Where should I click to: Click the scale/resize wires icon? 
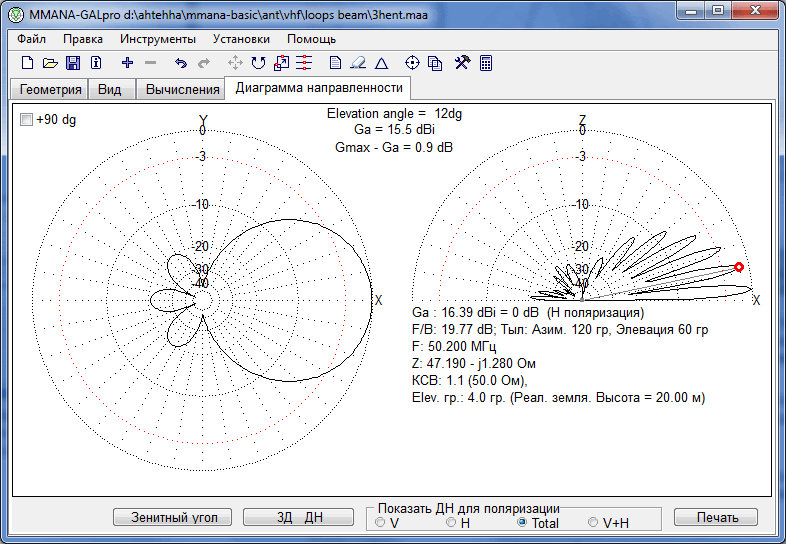281,63
